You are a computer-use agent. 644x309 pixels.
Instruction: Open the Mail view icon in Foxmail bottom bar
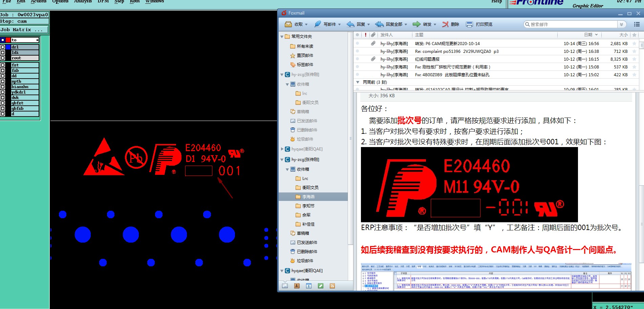(285, 286)
